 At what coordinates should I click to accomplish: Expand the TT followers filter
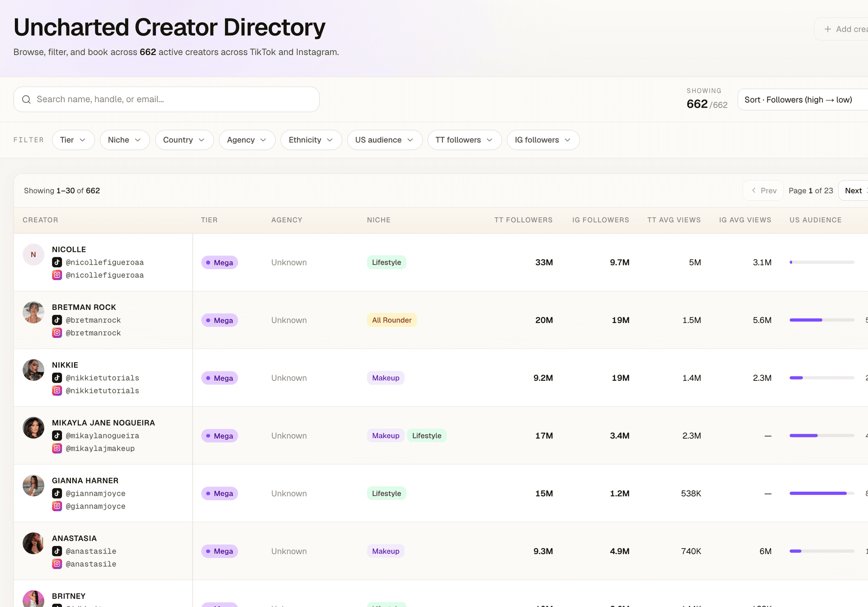[x=465, y=140]
